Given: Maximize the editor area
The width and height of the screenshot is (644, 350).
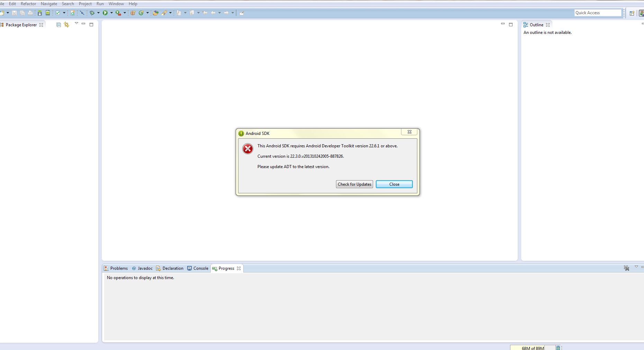Looking at the screenshot, I should pos(511,25).
